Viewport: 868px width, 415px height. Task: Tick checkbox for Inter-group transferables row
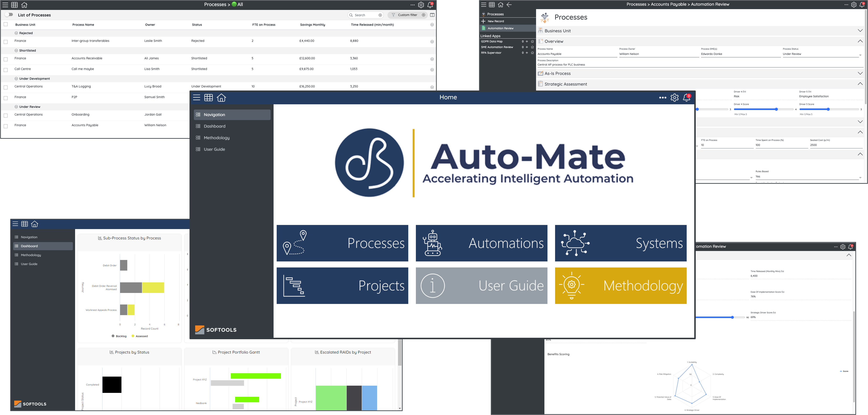5,42
